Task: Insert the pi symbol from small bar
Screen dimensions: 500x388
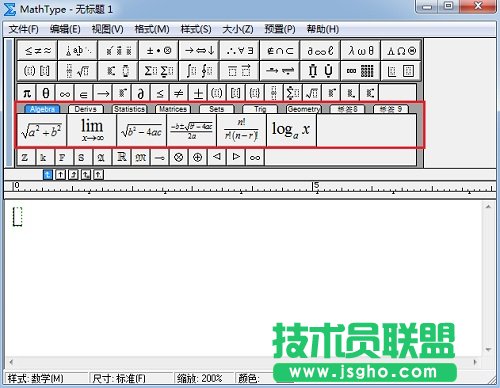Action: pyautogui.click(x=27, y=93)
